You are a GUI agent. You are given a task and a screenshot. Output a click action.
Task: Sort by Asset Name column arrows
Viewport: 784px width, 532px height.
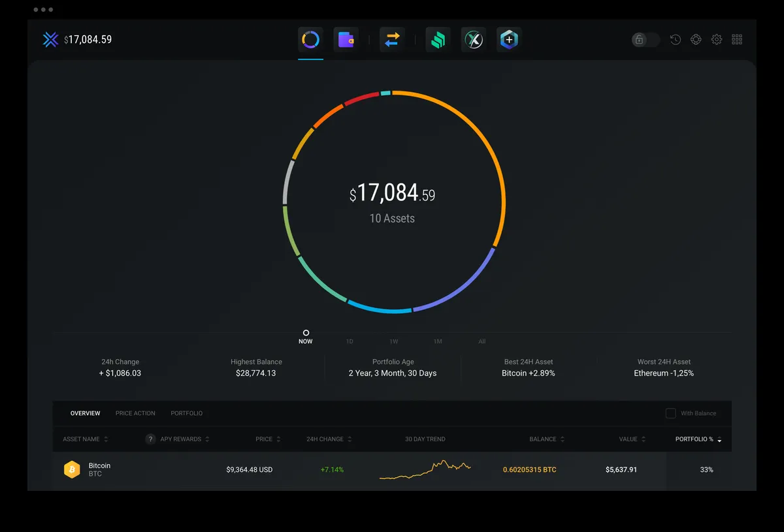click(x=106, y=439)
